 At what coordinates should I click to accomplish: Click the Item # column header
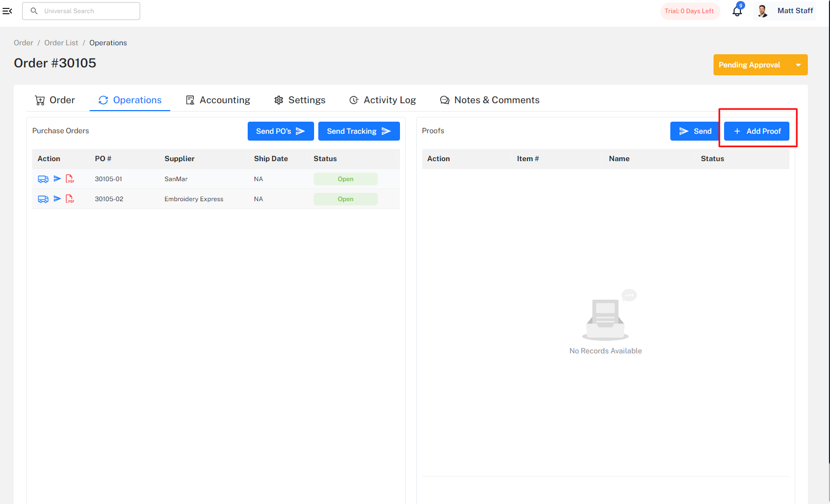pyautogui.click(x=528, y=159)
